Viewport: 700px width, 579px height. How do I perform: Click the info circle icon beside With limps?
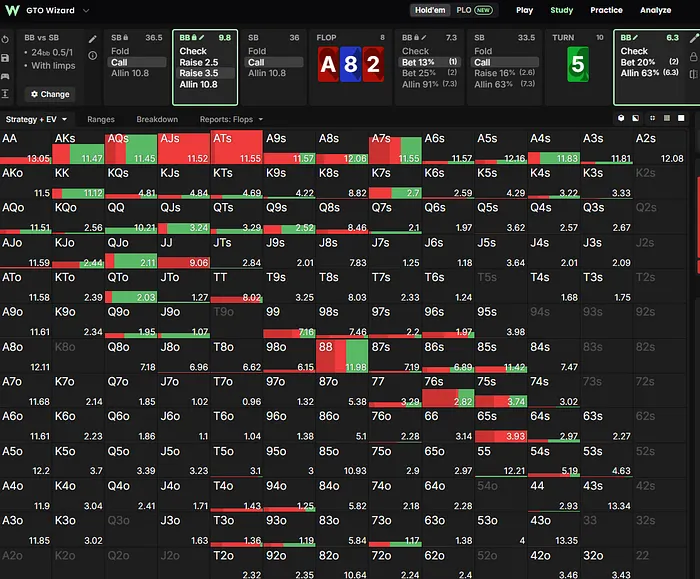click(x=92, y=55)
